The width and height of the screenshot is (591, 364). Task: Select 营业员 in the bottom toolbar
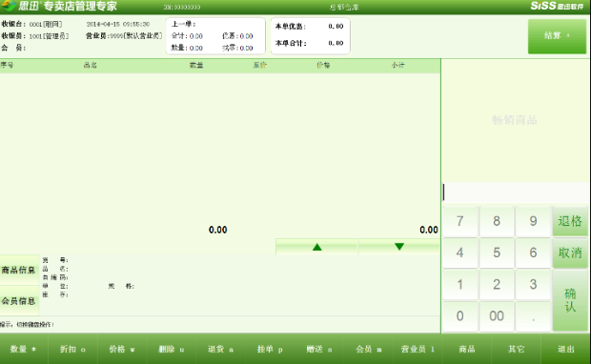(x=418, y=350)
